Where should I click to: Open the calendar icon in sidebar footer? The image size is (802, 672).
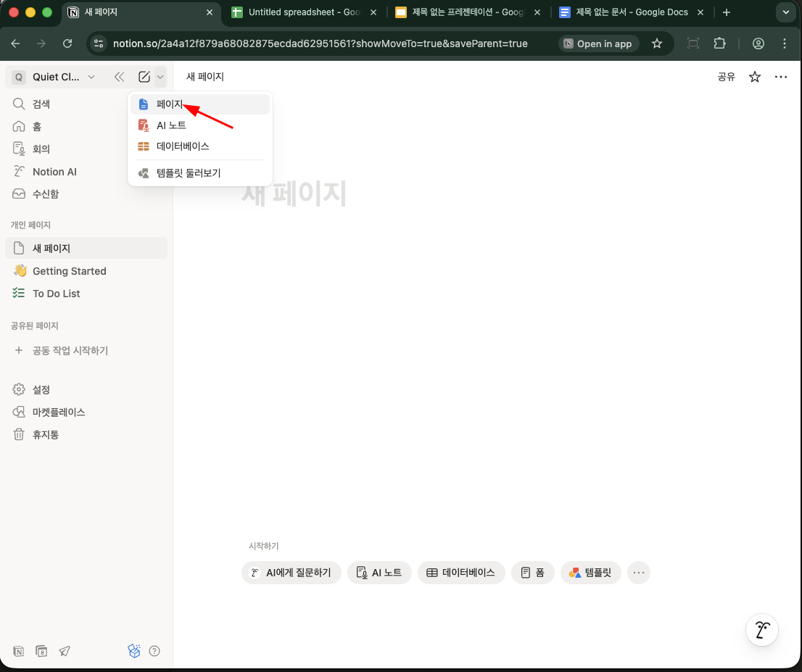click(41, 651)
